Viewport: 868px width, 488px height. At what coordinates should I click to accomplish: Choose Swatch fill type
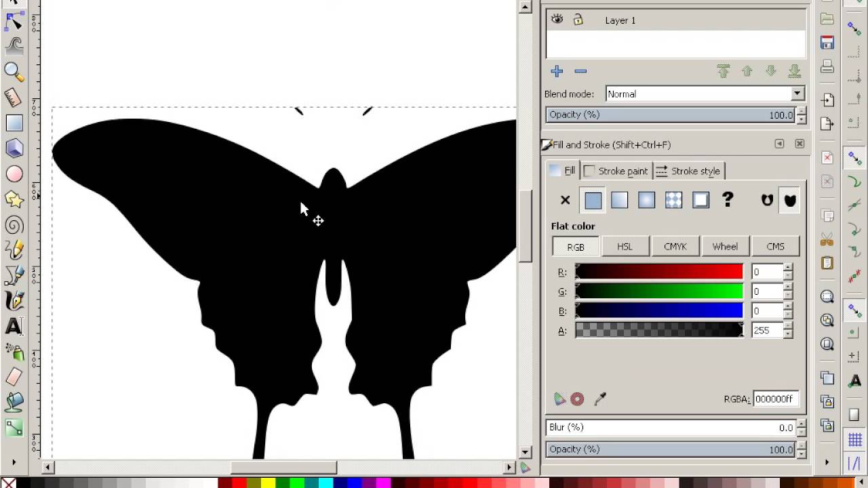tap(701, 200)
